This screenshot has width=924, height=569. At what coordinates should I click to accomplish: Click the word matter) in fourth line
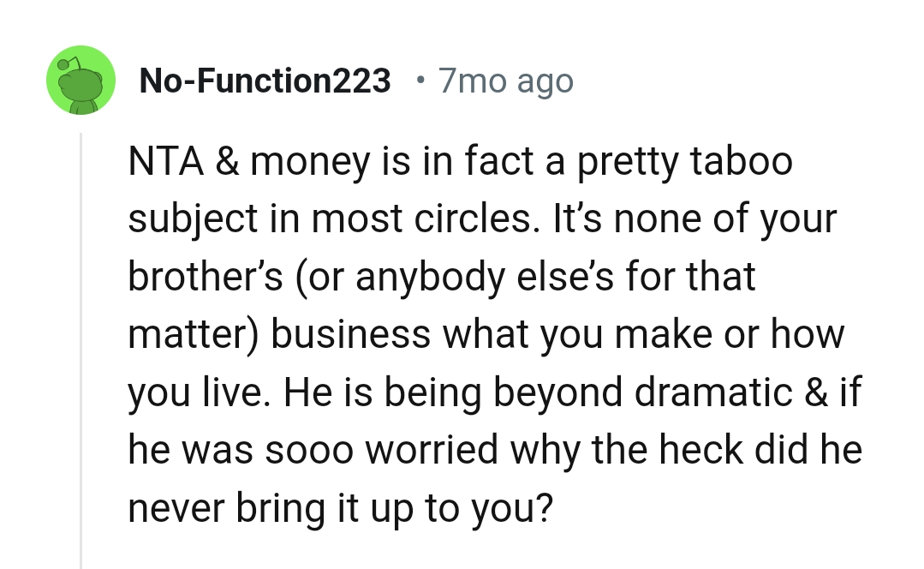(x=194, y=335)
